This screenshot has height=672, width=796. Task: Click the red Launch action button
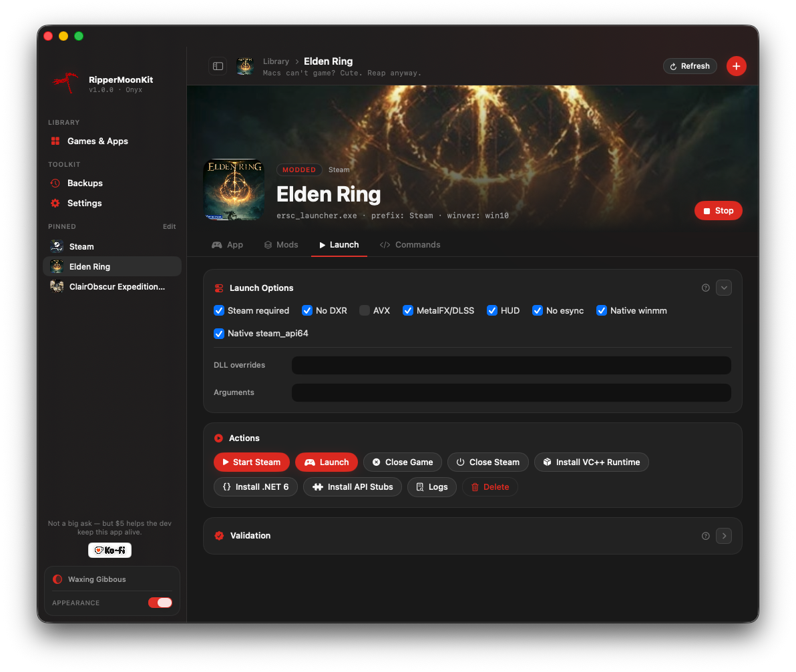(327, 462)
